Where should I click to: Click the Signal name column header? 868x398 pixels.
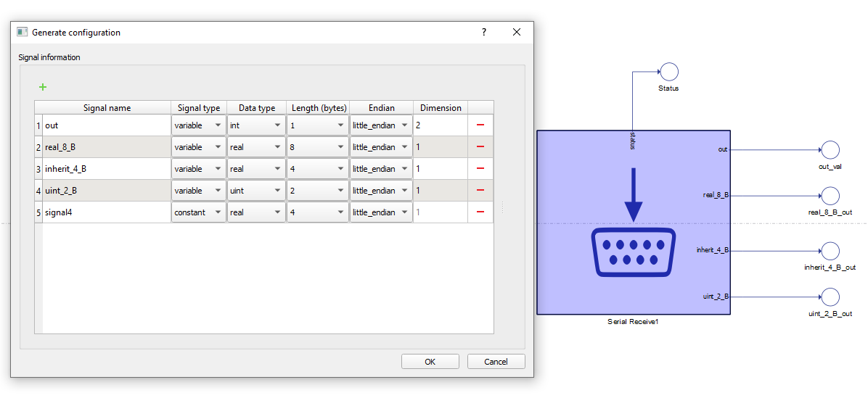[x=107, y=108]
